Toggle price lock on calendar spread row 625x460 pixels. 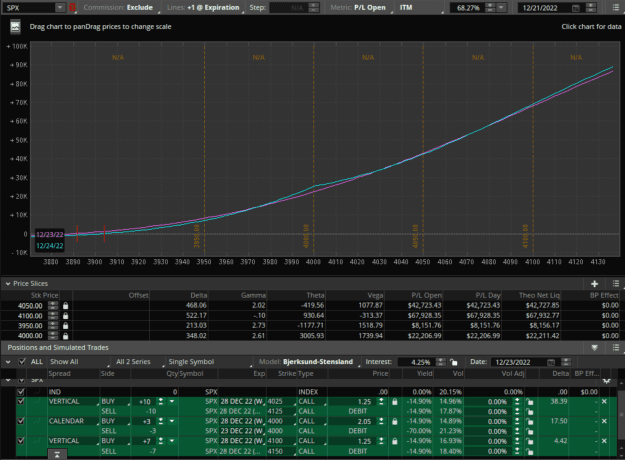[x=395, y=421]
